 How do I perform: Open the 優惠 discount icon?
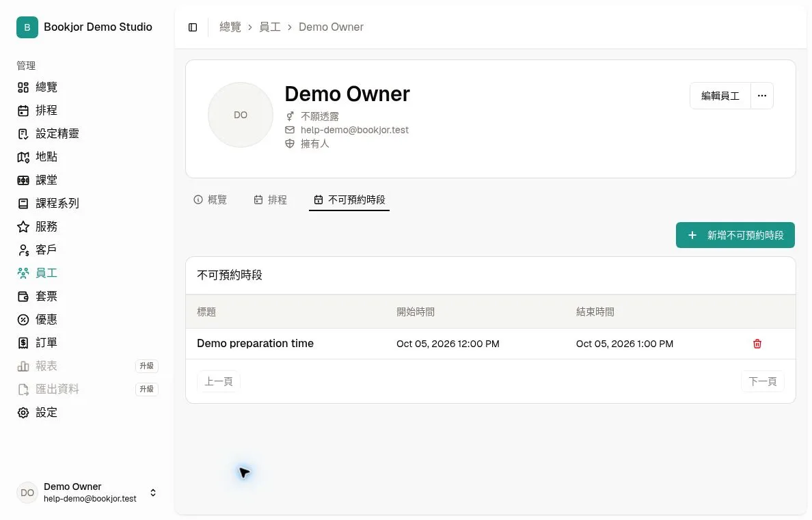(x=23, y=320)
